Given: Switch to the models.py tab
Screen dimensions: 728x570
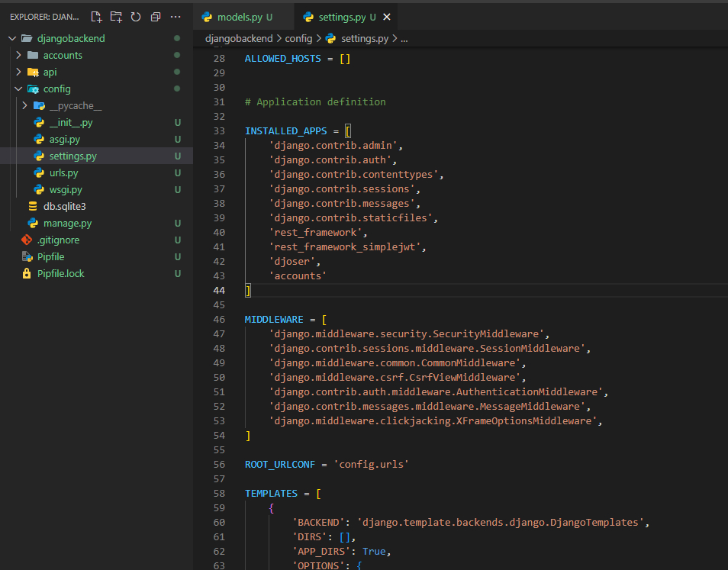Looking at the screenshot, I should pyautogui.click(x=237, y=17).
